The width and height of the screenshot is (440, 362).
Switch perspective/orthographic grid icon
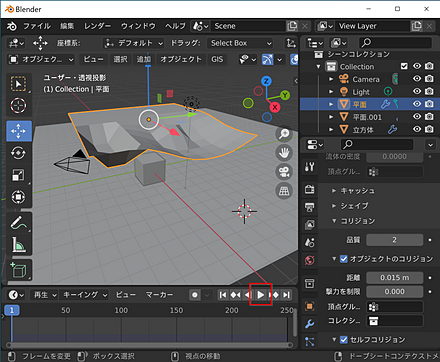pyautogui.click(x=284, y=191)
